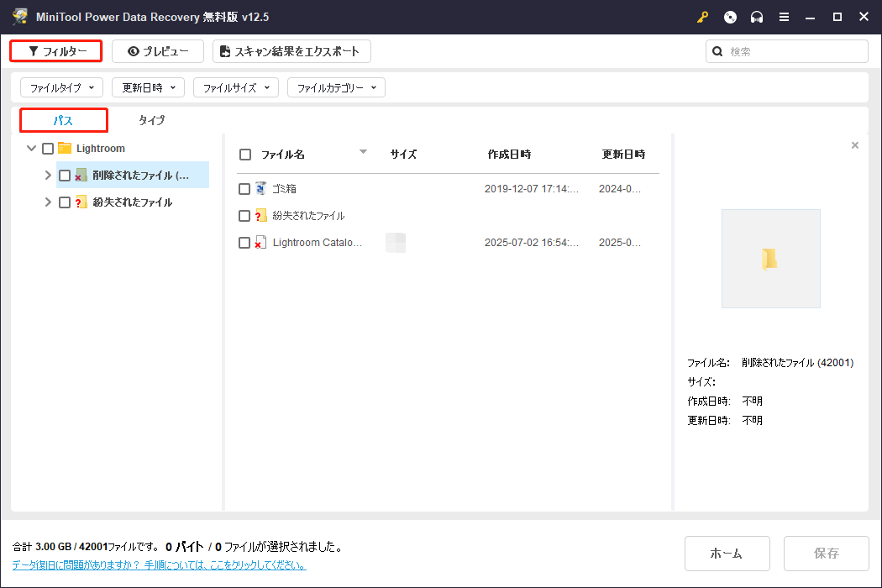
Task: Click the magnifier icon in search box
Action: (x=717, y=52)
